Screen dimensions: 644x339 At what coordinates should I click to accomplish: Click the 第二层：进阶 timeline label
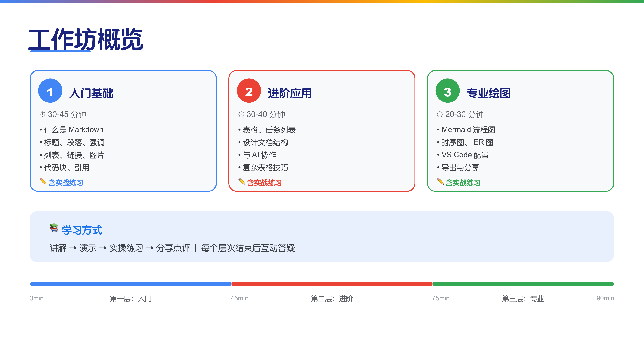pyautogui.click(x=332, y=298)
